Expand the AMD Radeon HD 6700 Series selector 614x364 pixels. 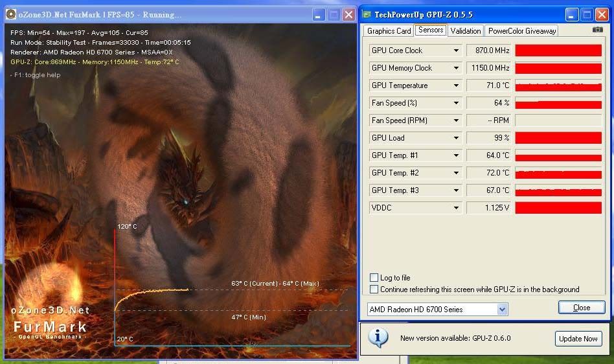pyautogui.click(x=503, y=309)
